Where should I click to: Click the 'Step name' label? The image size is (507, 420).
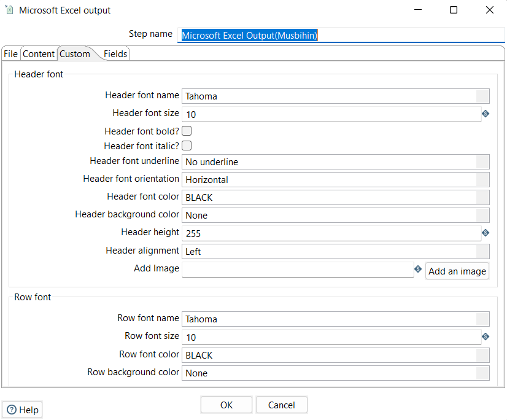coord(150,34)
